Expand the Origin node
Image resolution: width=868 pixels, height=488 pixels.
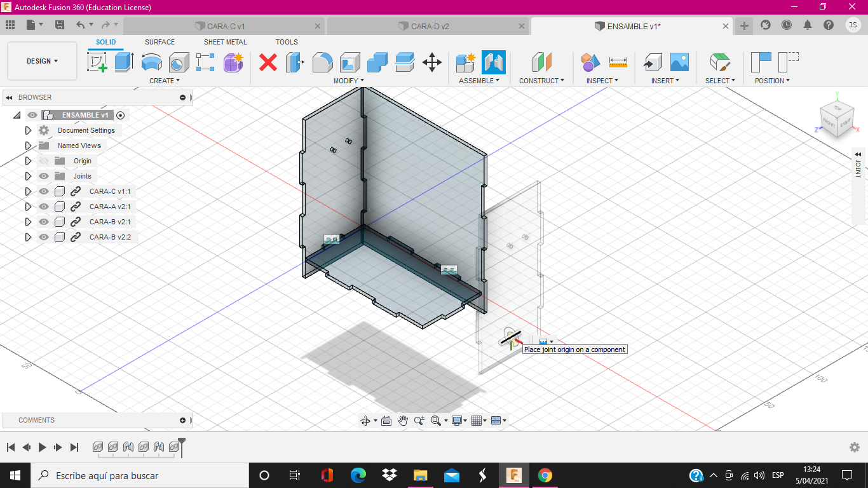click(28, 161)
